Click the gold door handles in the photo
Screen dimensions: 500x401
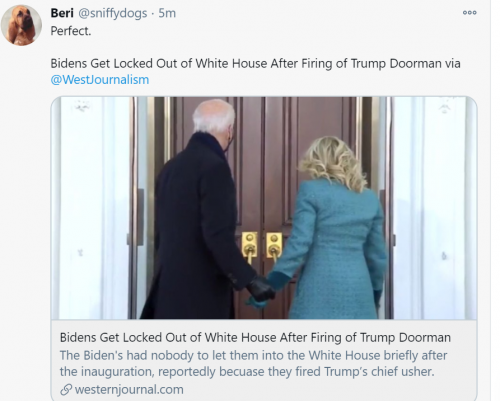click(262, 248)
